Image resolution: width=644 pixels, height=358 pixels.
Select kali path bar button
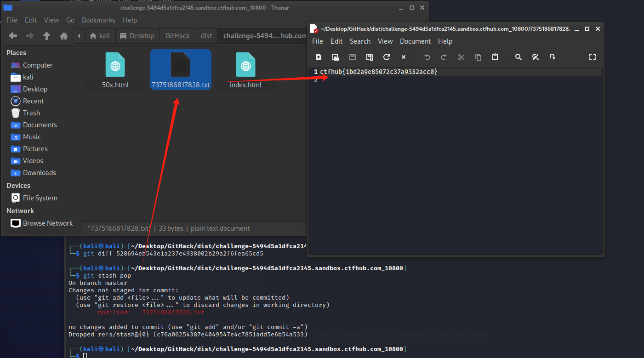tap(100, 36)
